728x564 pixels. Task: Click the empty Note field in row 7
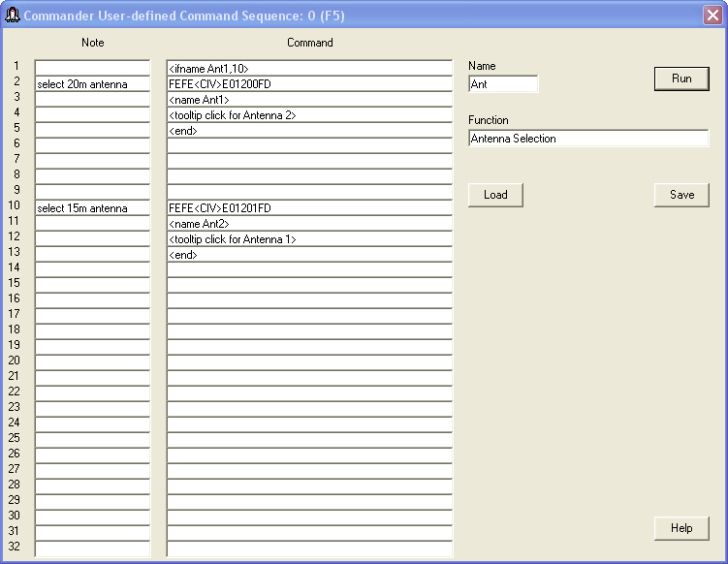92,162
